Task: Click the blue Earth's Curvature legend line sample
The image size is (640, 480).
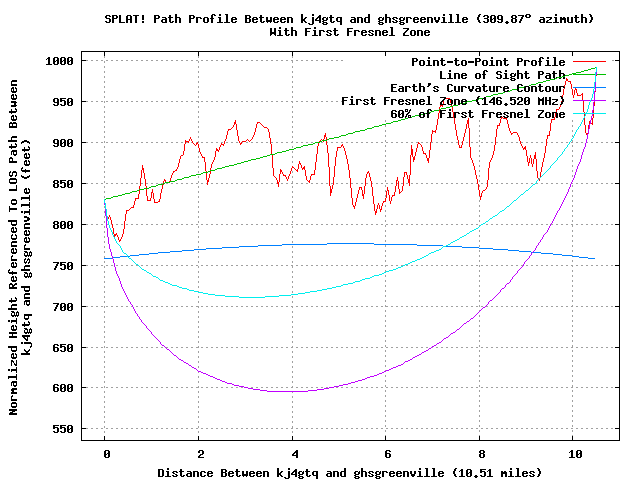Action: [589, 88]
